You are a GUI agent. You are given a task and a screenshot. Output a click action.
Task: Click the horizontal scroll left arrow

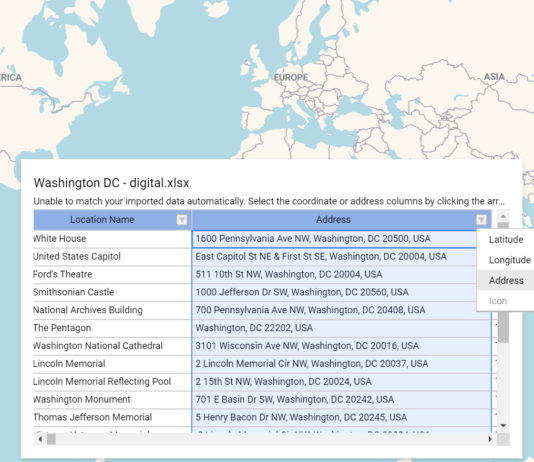pos(40,439)
